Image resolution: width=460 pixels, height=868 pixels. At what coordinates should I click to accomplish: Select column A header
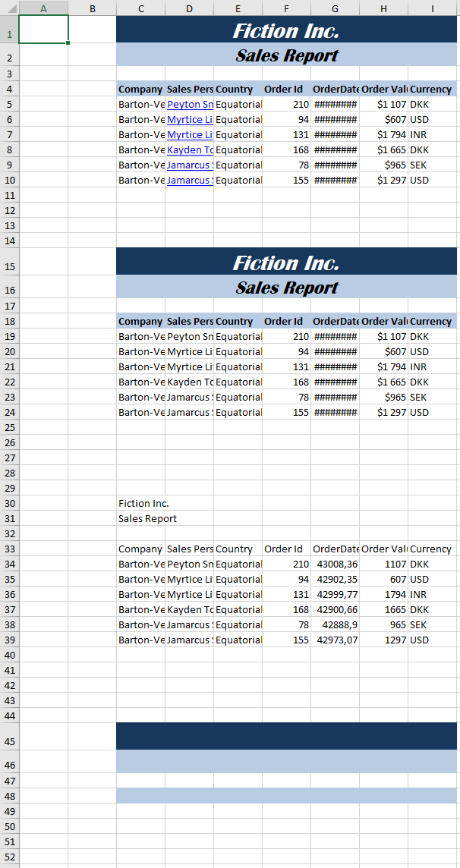pyautogui.click(x=43, y=8)
